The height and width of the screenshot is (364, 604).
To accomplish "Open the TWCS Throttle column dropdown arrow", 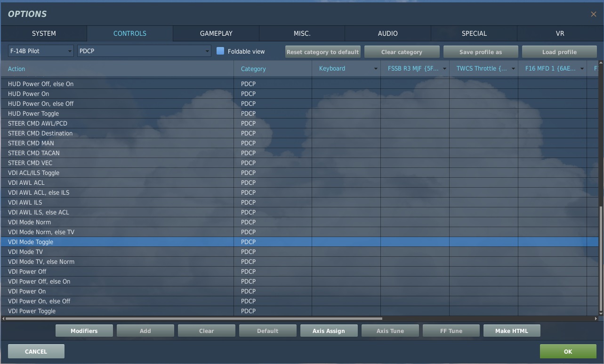I will [513, 69].
